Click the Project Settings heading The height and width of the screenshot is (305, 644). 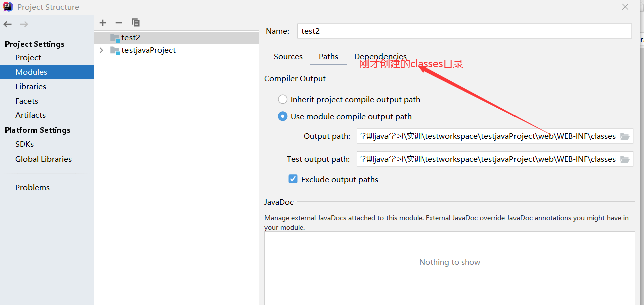click(x=35, y=44)
